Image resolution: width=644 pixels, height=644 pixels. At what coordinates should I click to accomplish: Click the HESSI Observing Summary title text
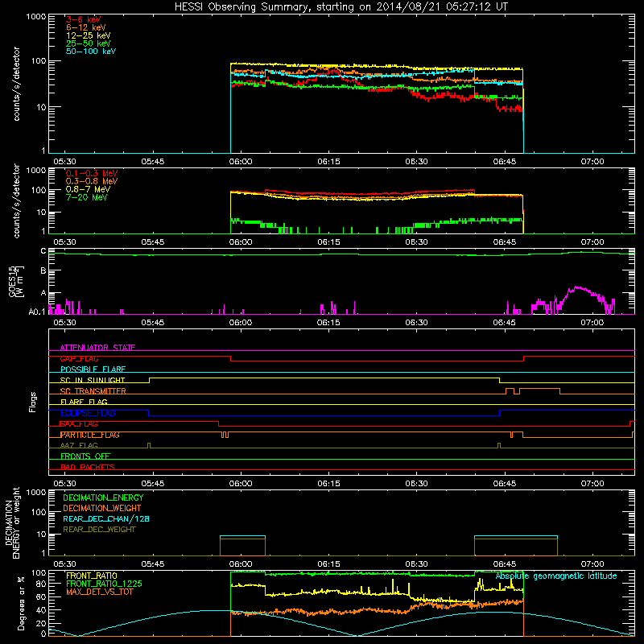[341, 6]
